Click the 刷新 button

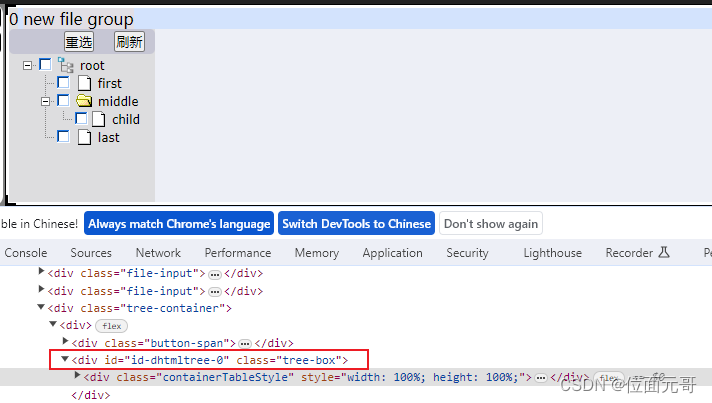(129, 42)
